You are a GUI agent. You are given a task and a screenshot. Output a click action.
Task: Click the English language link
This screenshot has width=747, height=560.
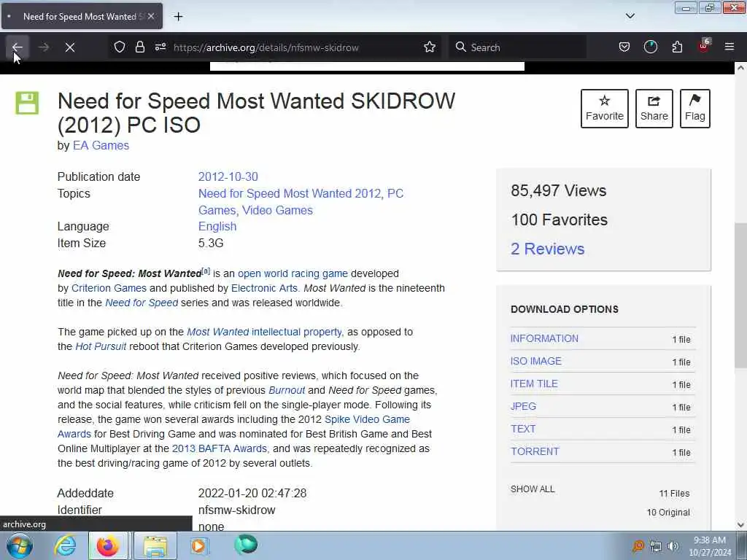click(x=217, y=227)
